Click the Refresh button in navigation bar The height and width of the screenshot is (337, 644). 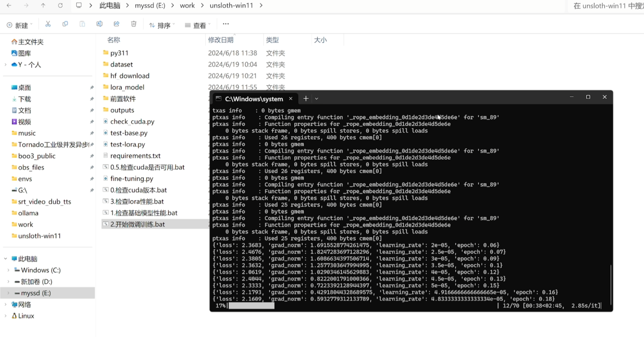tap(60, 6)
